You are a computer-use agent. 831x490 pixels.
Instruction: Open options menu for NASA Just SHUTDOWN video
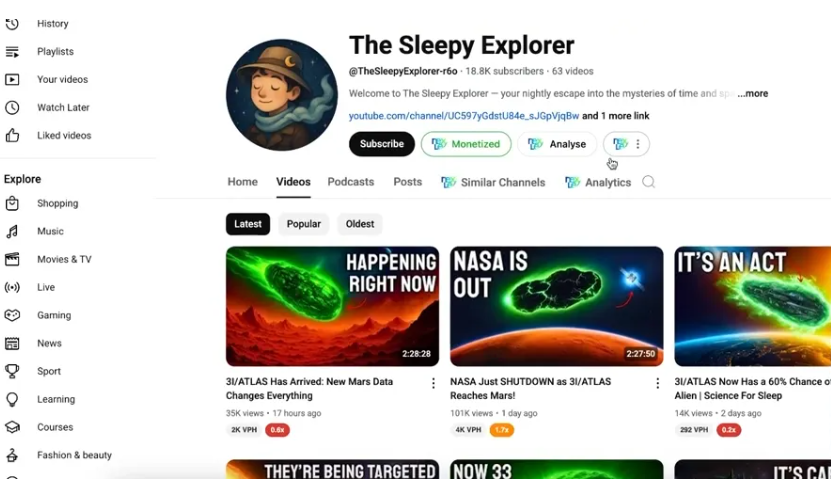tap(657, 383)
